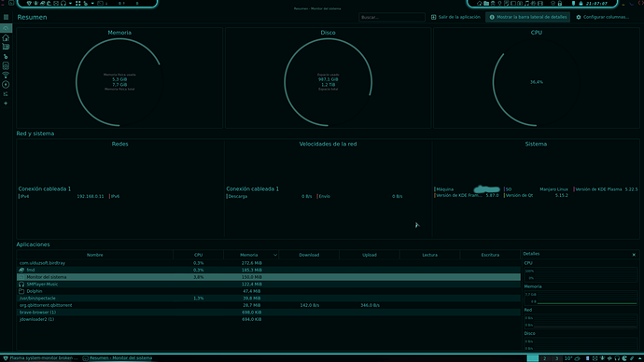This screenshot has width=644, height=362.
Task: Select the SMPlayer-Music row
Action: pos(269,284)
